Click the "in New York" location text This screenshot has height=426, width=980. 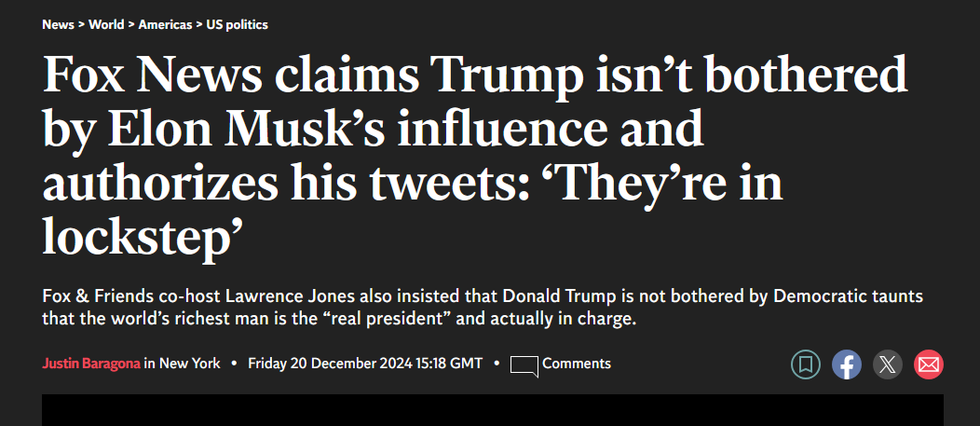(182, 364)
